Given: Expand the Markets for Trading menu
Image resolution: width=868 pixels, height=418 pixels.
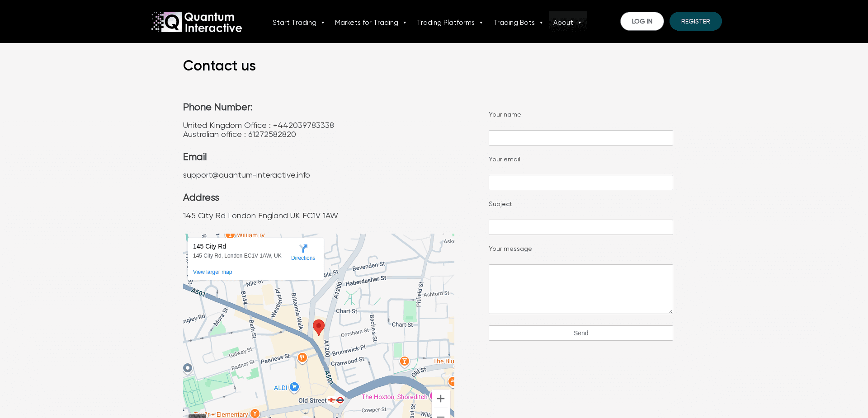Looking at the screenshot, I should pyautogui.click(x=371, y=23).
